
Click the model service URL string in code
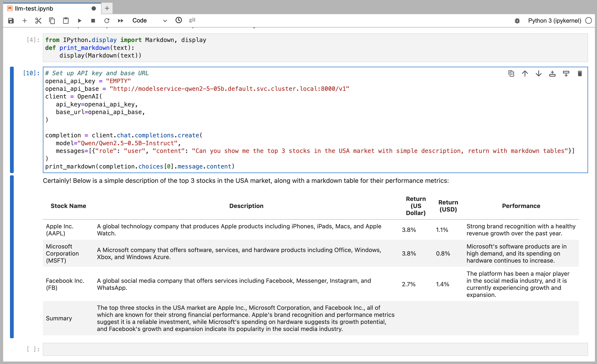pos(229,89)
